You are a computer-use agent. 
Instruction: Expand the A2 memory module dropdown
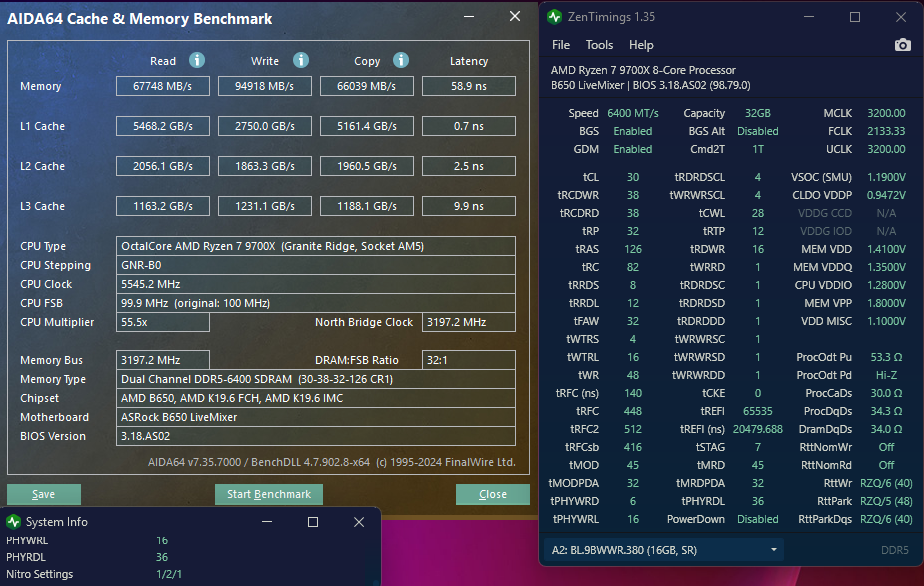click(773, 550)
